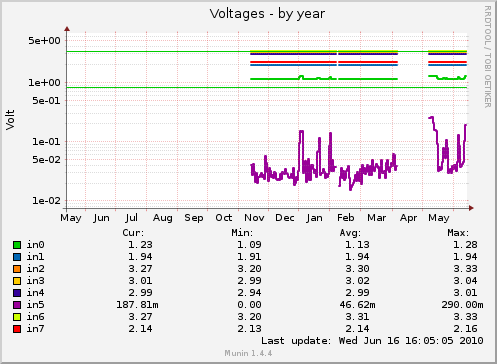Viewport: 497px width, 364px height.
Task: Click the in2 legend label
Action: [35, 269]
